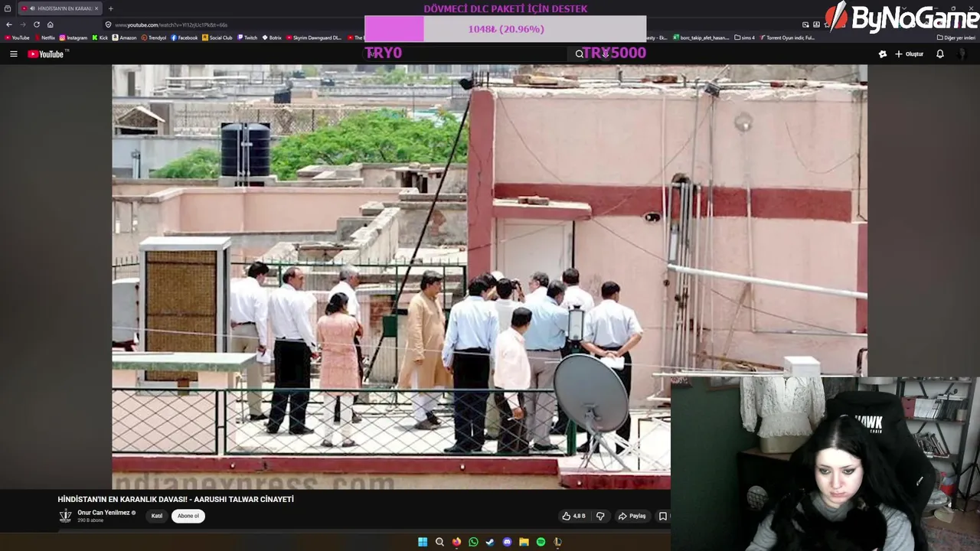The height and width of the screenshot is (551, 980).
Task: Open the Social Club bookmark
Action: click(217, 37)
